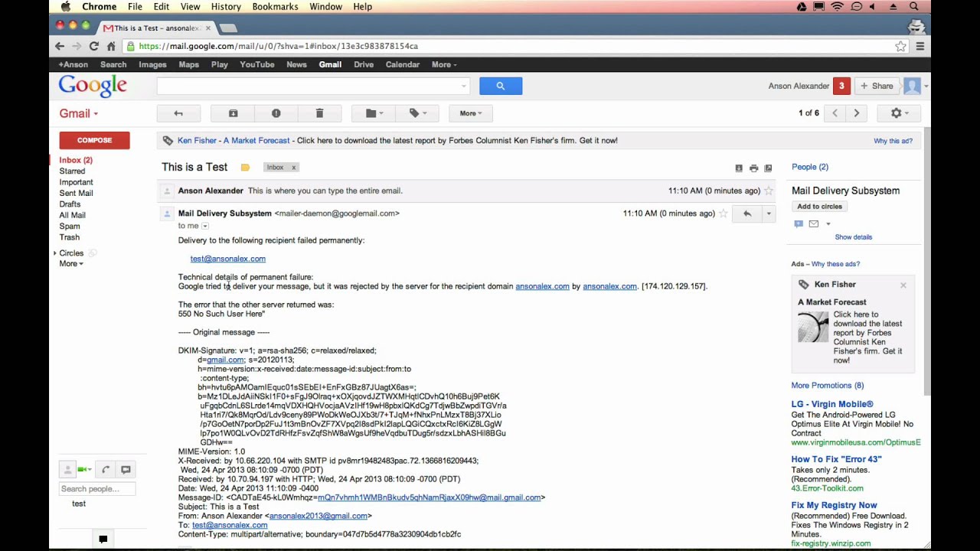Viewport: 980px width, 551px height.
Task: Open the Chrome hamburger menu
Action: click(920, 46)
